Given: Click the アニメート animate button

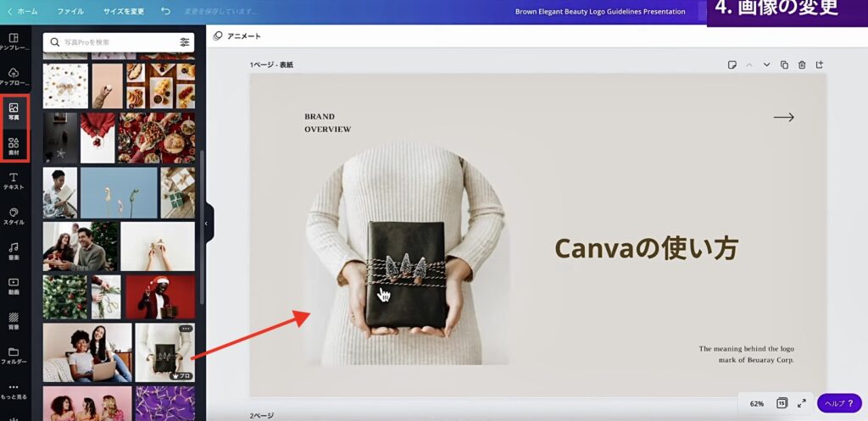Looking at the screenshot, I should [x=237, y=36].
